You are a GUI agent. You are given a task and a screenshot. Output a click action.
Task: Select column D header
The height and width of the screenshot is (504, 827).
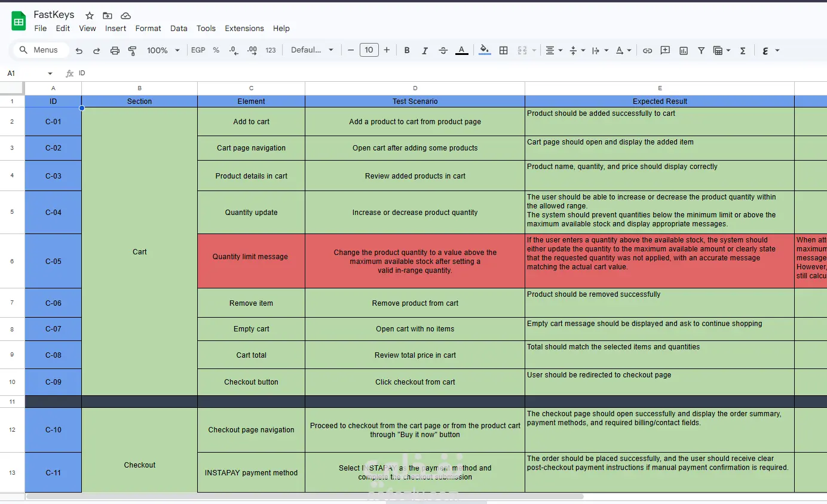point(415,88)
